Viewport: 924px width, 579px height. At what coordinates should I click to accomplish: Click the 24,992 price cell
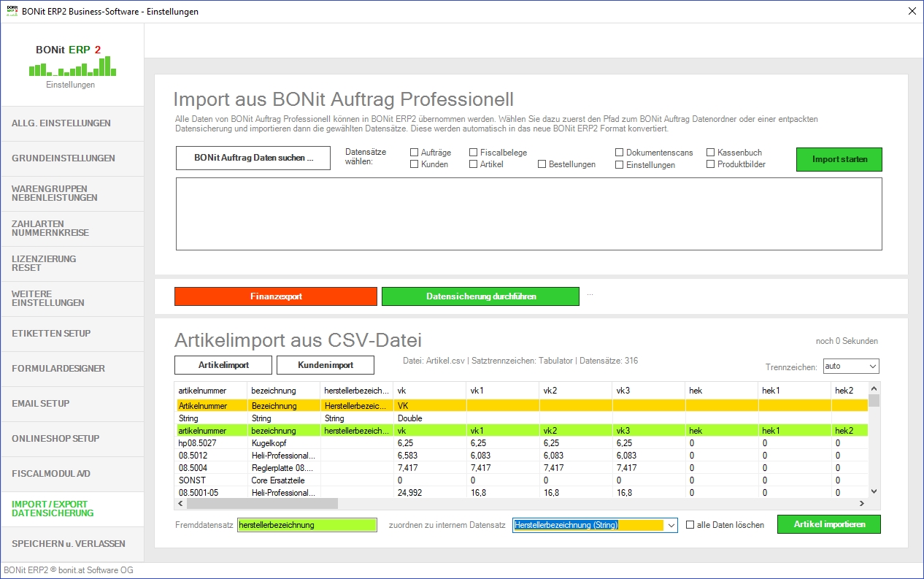430,493
